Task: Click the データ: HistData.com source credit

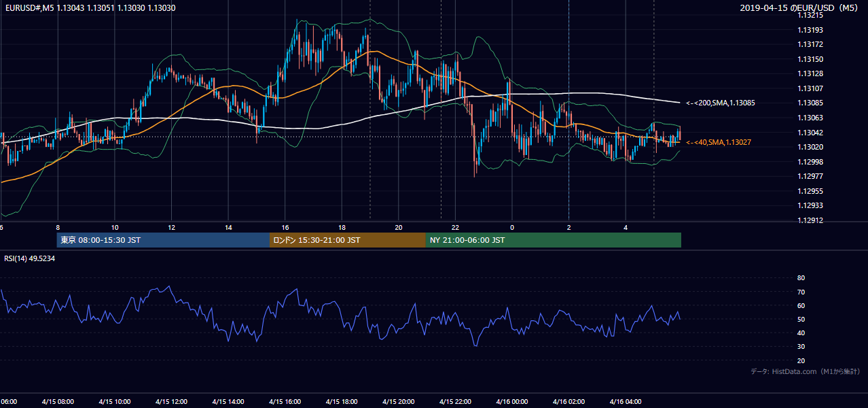Action: 806,371
